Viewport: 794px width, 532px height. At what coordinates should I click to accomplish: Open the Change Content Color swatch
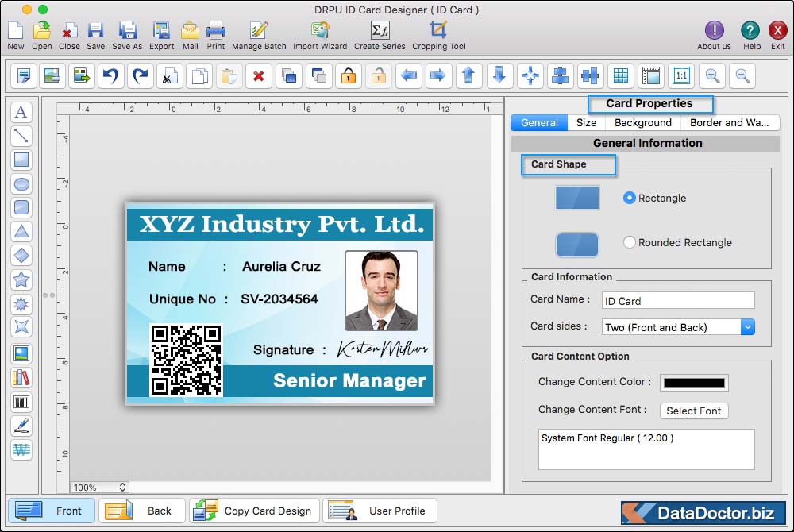click(x=693, y=383)
